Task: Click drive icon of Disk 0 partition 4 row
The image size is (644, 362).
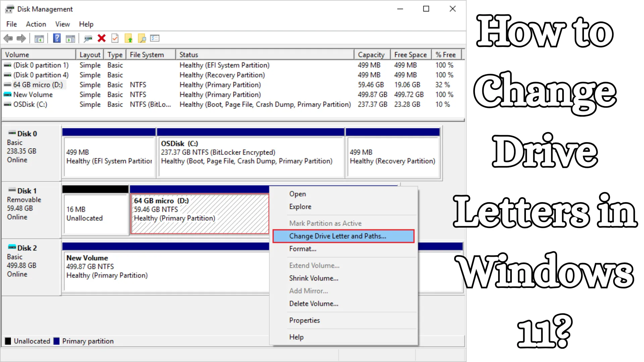Action: (x=7, y=75)
